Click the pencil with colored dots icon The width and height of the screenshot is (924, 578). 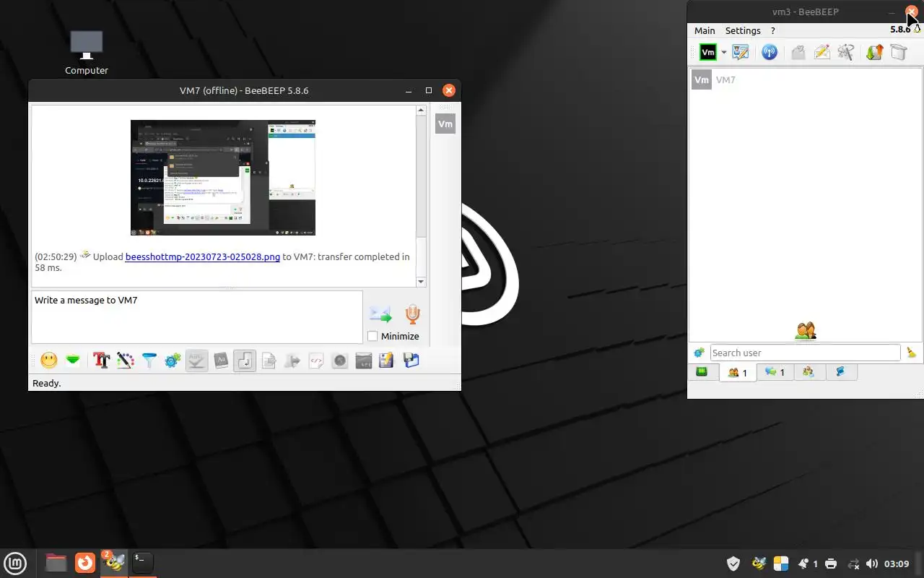pyautogui.click(x=126, y=361)
